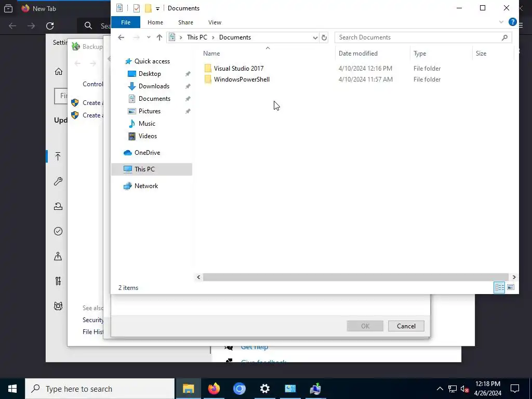Image resolution: width=532 pixels, height=399 pixels.
Task: Click Home icon in Settings window
Action: click(x=58, y=71)
